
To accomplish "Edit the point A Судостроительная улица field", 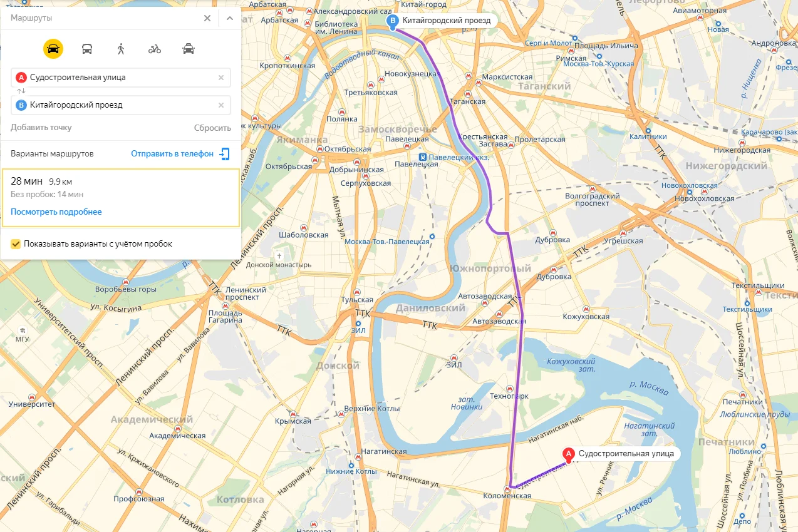I will click(121, 78).
